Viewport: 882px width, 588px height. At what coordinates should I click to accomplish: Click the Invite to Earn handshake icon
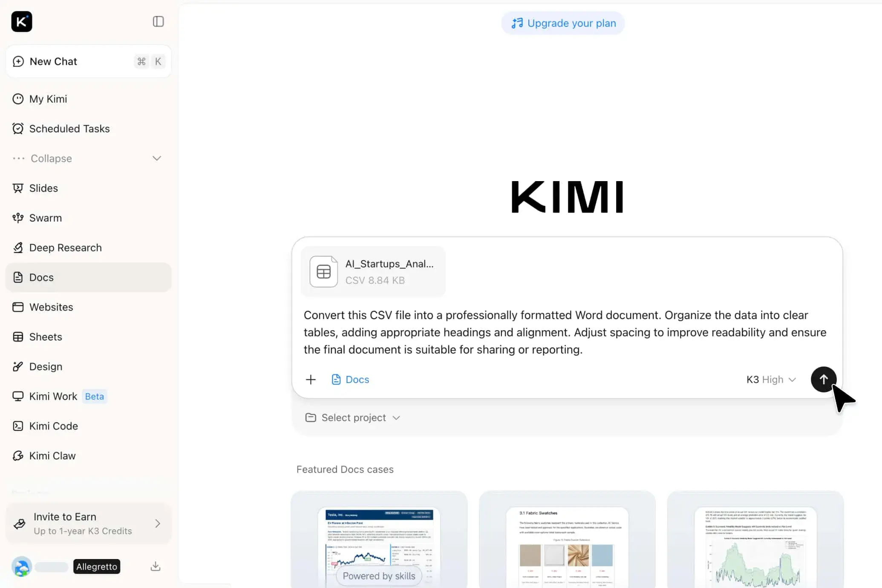[x=20, y=524]
